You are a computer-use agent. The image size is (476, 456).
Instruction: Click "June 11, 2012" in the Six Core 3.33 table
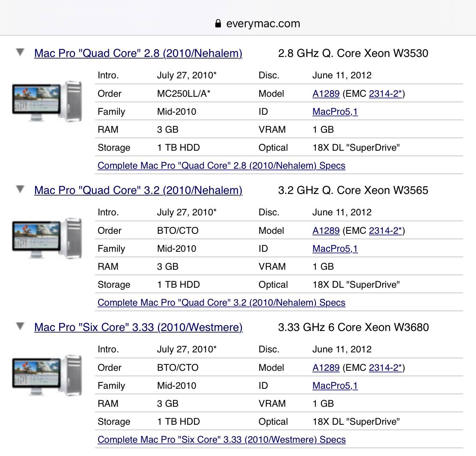pos(342,349)
